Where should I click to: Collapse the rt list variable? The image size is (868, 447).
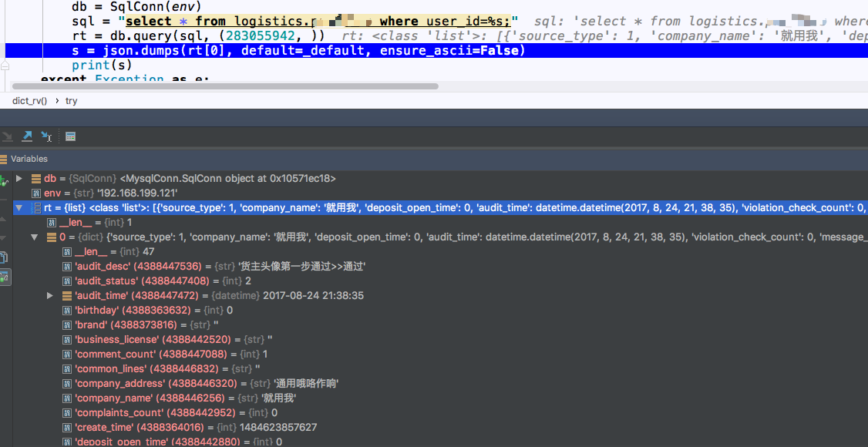click(19, 207)
